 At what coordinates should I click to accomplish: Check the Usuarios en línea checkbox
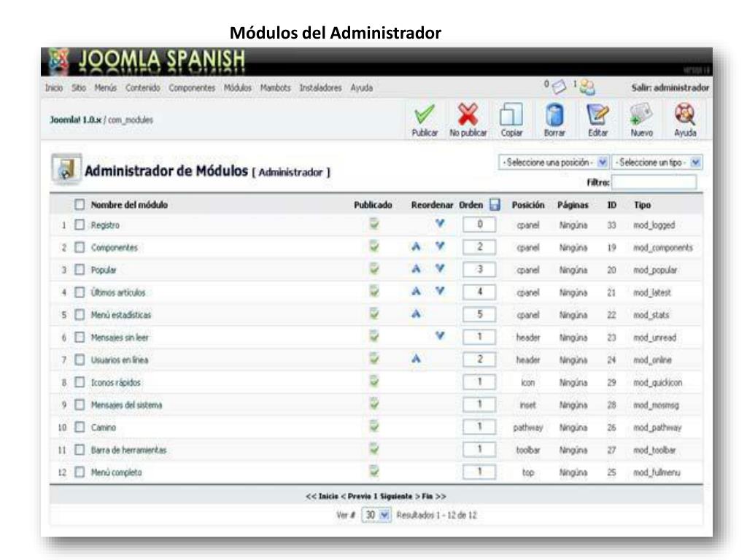[x=80, y=360]
